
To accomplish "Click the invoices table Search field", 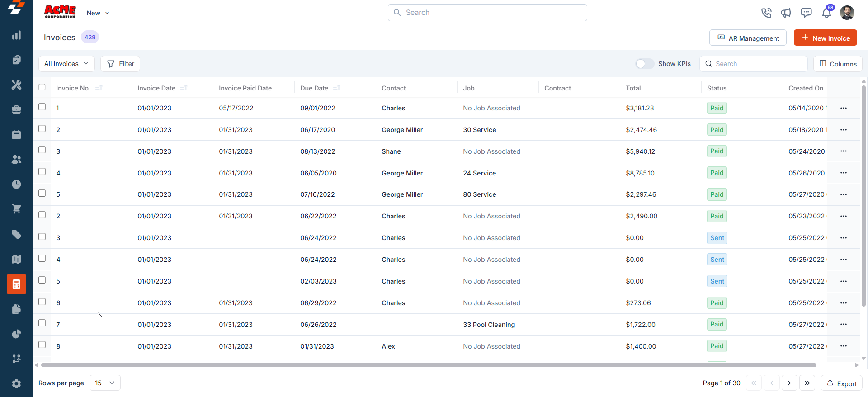I will (753, 64).
